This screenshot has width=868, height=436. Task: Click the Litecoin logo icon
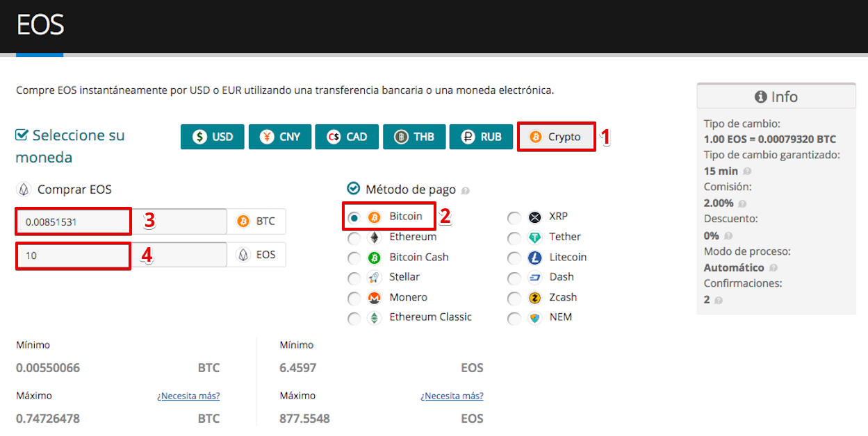click(x=534, y=258)
